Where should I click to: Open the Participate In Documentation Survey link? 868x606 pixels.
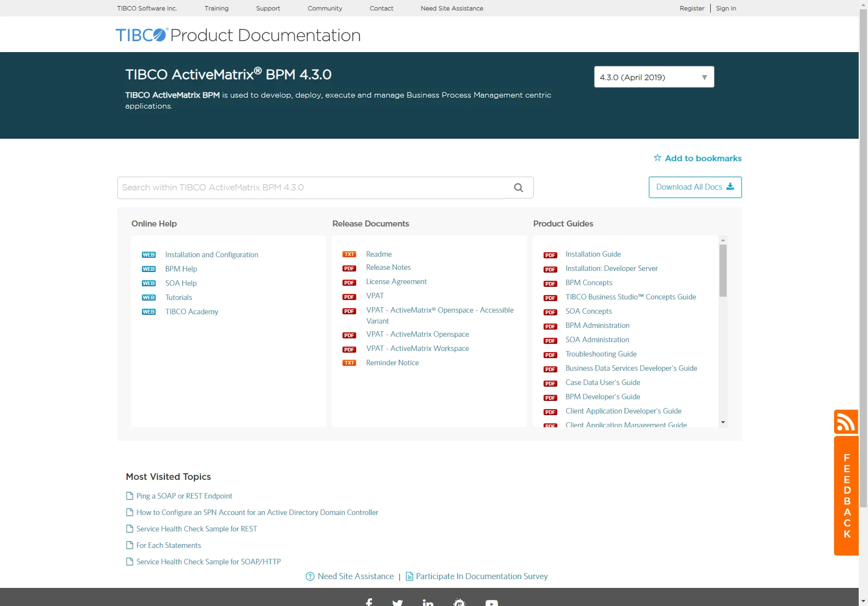[x=477, y=576]
